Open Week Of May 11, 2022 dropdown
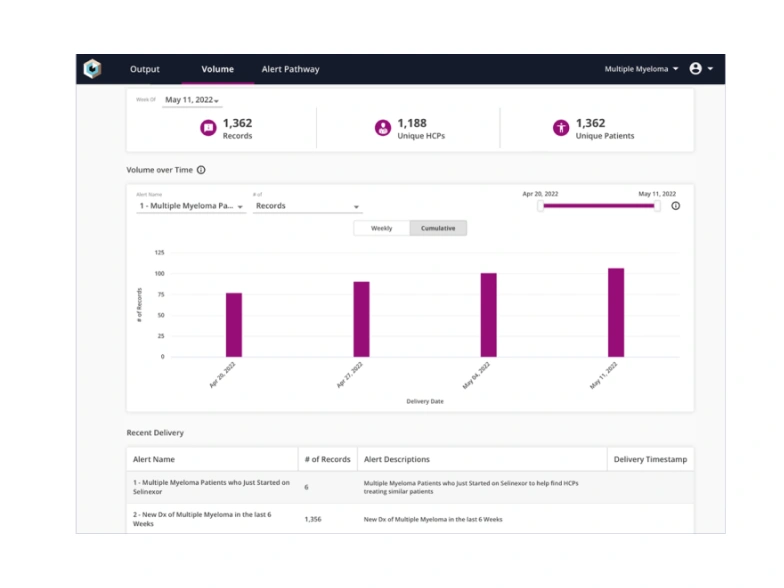Viewport: 784px width, 588px height. coord(192,100)
